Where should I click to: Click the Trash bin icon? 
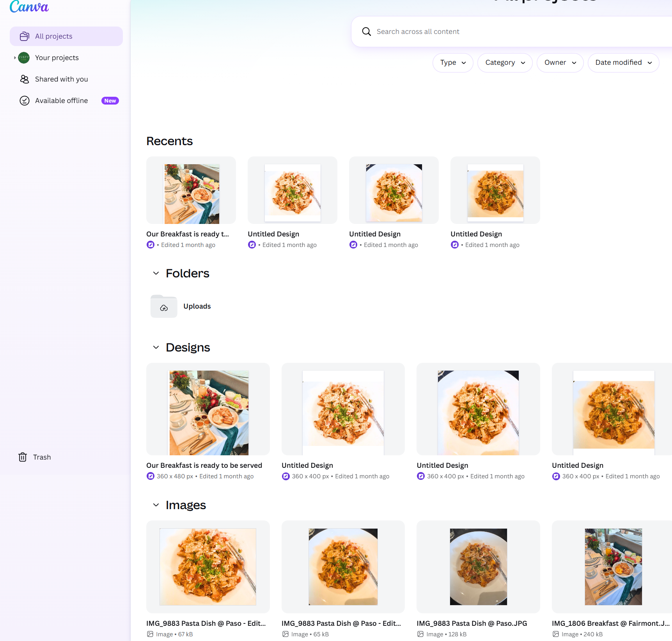(23, 457)
